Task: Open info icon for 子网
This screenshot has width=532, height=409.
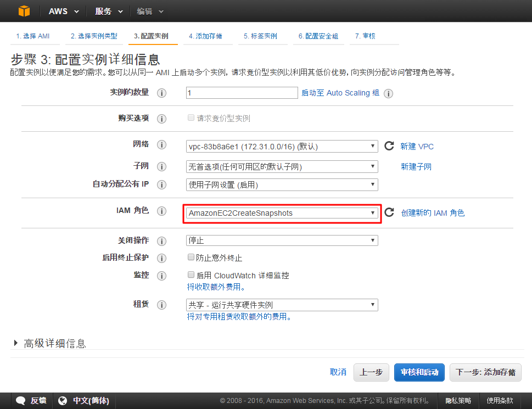Action: [x=161, y=166]
